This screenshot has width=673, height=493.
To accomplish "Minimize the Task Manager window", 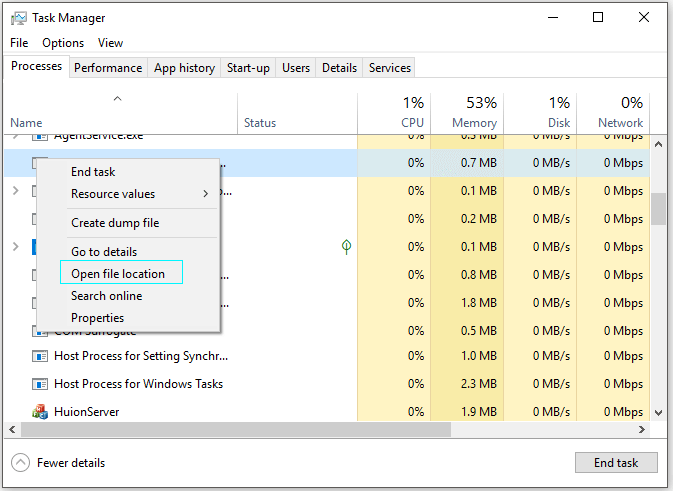I will click(x=553, y=18).
